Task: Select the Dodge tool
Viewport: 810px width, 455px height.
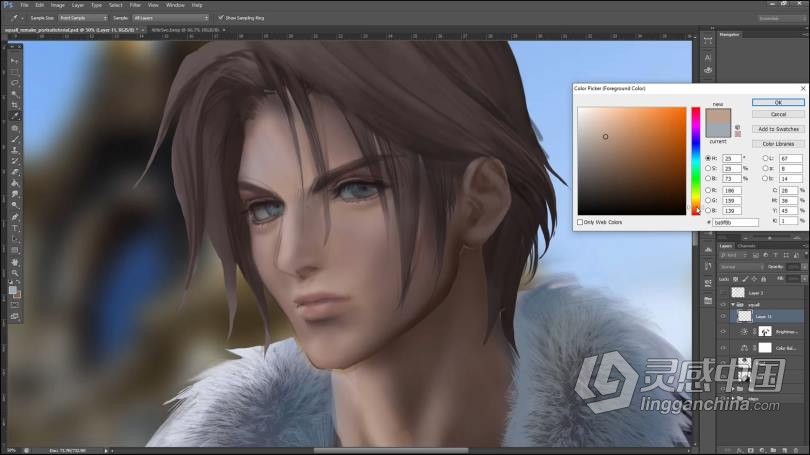Action: 14,205
